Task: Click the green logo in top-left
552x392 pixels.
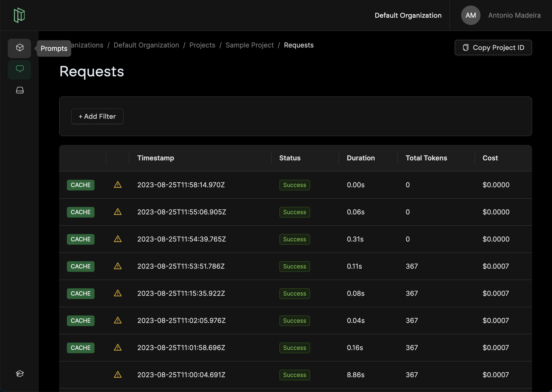Action: pyautogui.click(x=19, y=15)
